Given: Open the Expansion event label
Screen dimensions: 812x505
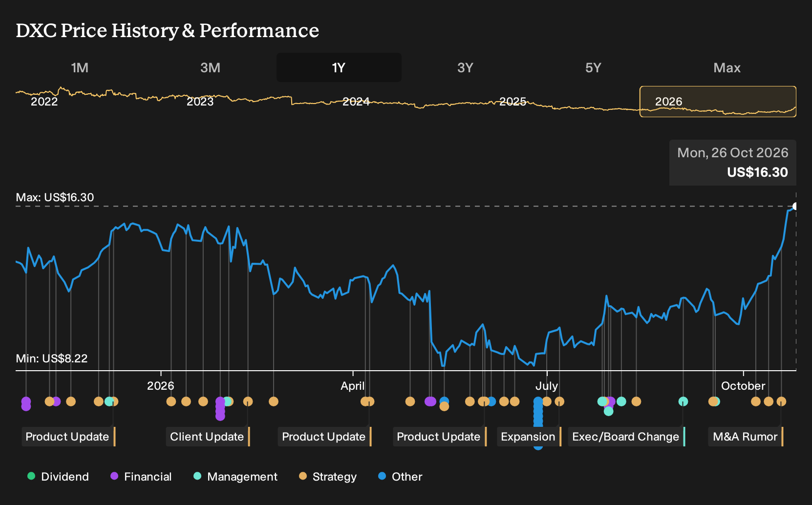Looking at the screenshot, I should click(529, 437).
